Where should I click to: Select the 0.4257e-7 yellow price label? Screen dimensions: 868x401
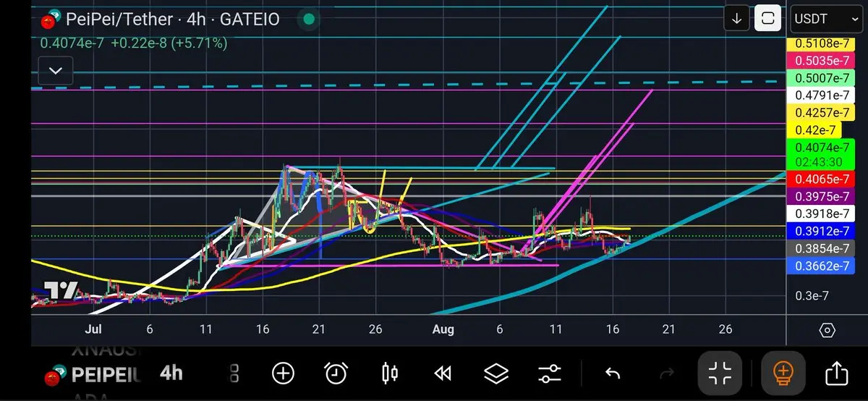[x=822, y=113]
